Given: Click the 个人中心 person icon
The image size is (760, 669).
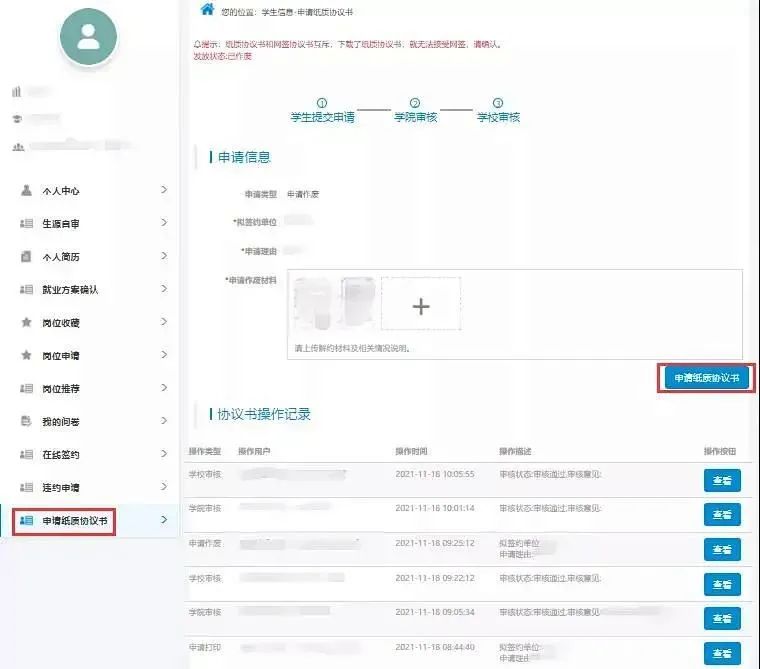Looking at the screenshot, I should [26, 190].
